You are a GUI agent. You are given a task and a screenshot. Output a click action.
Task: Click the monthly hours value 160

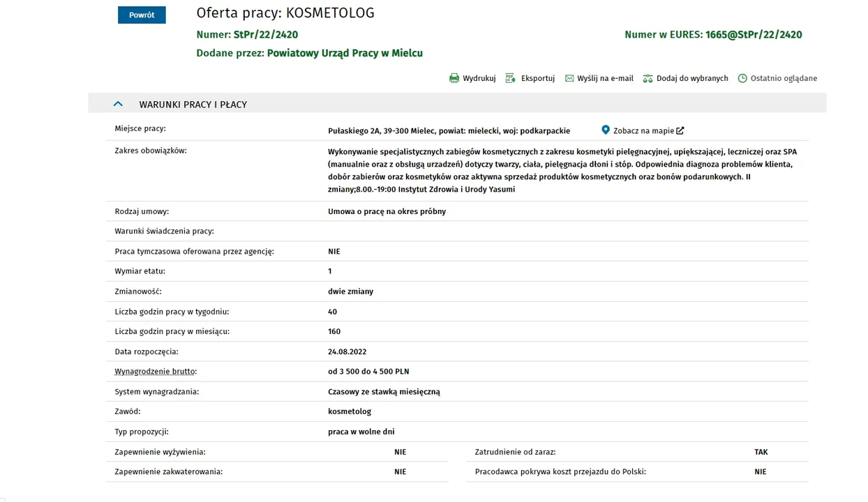[334, 331]
